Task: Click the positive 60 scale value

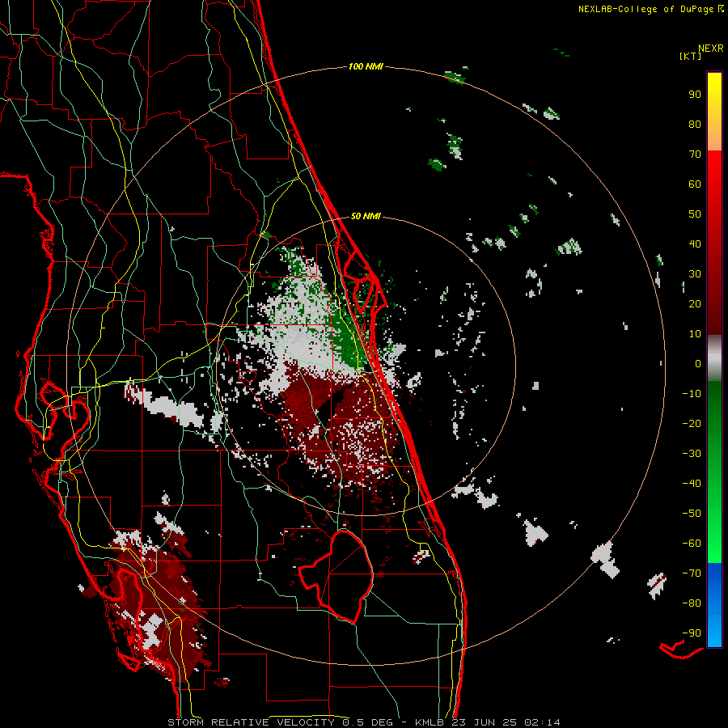Action: coord(695,184)
